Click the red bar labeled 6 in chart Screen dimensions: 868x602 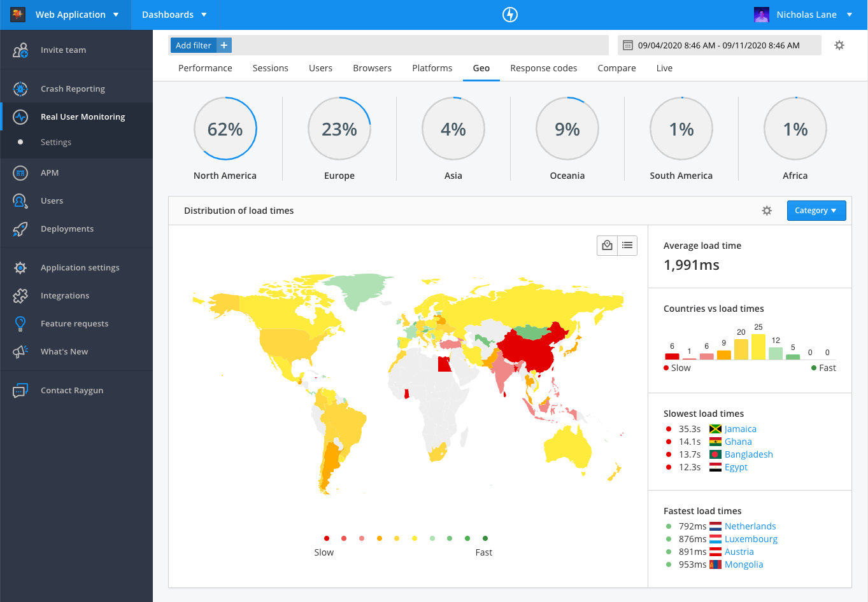point(672,357)
